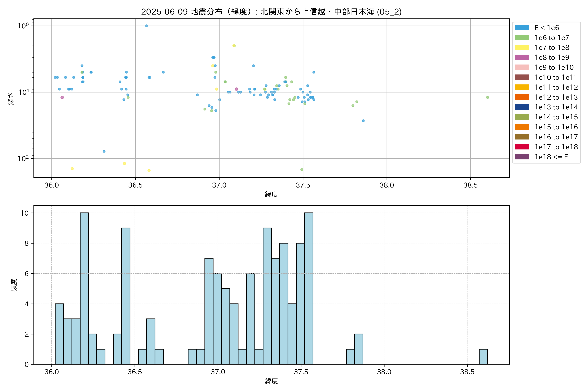
Task: Click the 頻度 y-axis label
Action: 14,285
